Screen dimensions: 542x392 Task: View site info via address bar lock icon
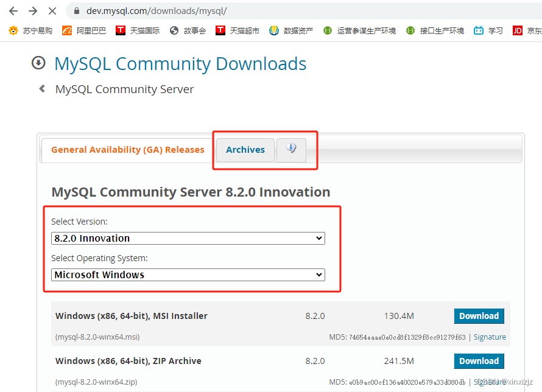click(x=77, y=11)
